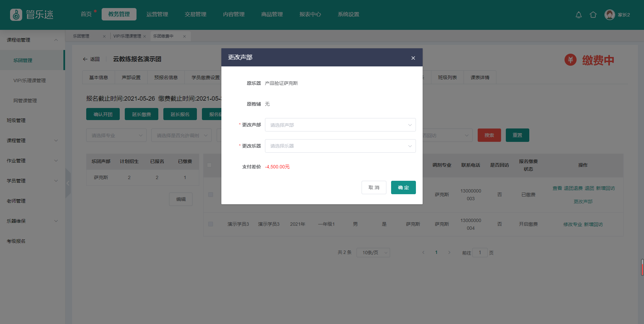Expand the 课程管理 sidebar menu
Screen dimensions: 644x324
32,141
